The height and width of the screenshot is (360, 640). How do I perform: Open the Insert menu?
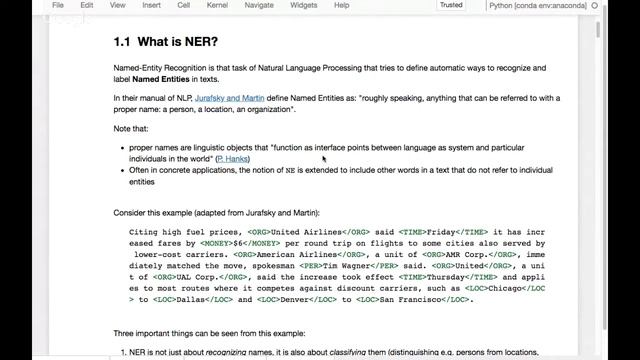tap(151, 5)
